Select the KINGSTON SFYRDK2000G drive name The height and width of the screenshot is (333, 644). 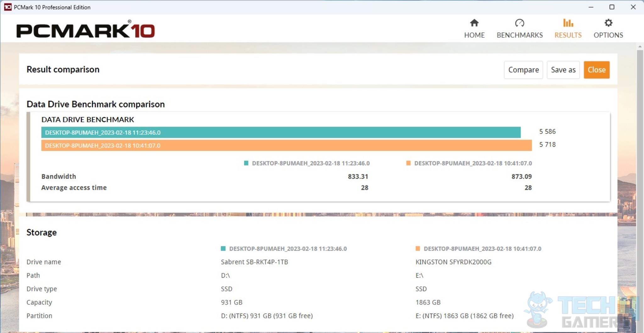(453, 262)
